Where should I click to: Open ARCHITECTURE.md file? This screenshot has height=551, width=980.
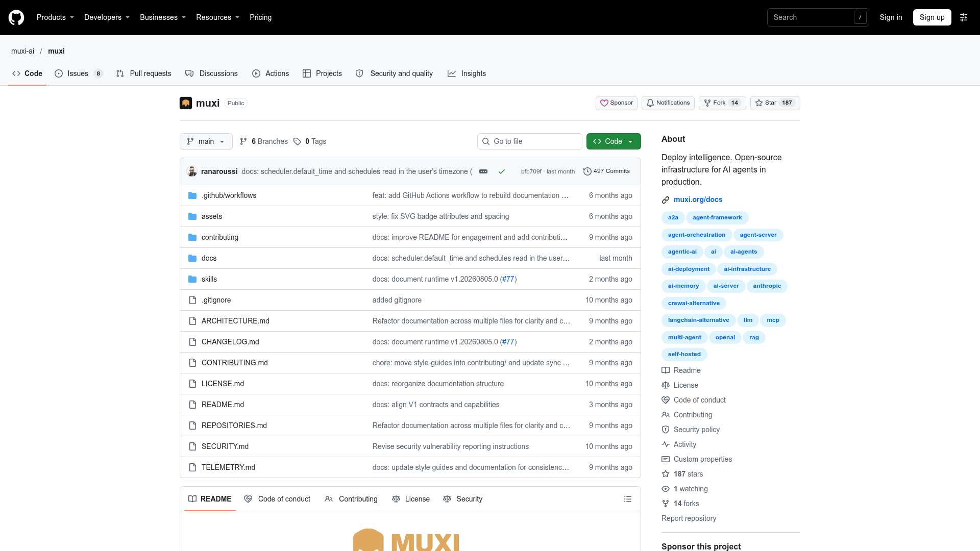pos(235,321)
